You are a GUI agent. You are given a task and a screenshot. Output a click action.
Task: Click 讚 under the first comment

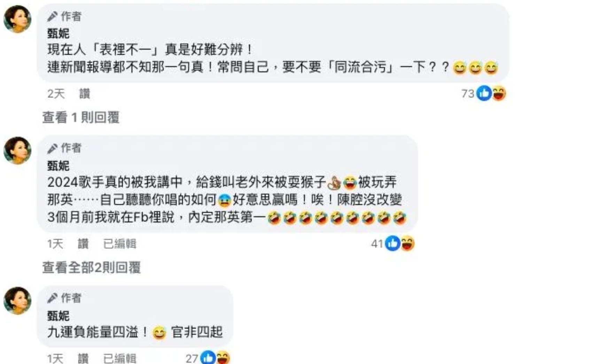point(85,94)
